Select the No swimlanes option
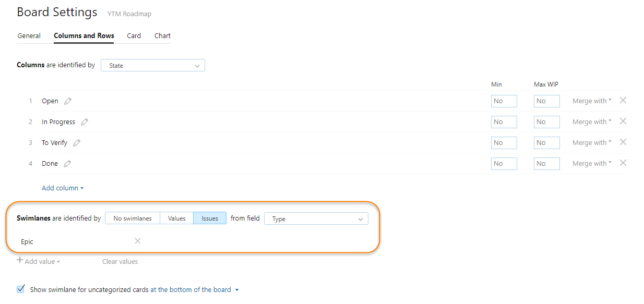The height and width of the screenshot is (304, 644). pos(133,218)
